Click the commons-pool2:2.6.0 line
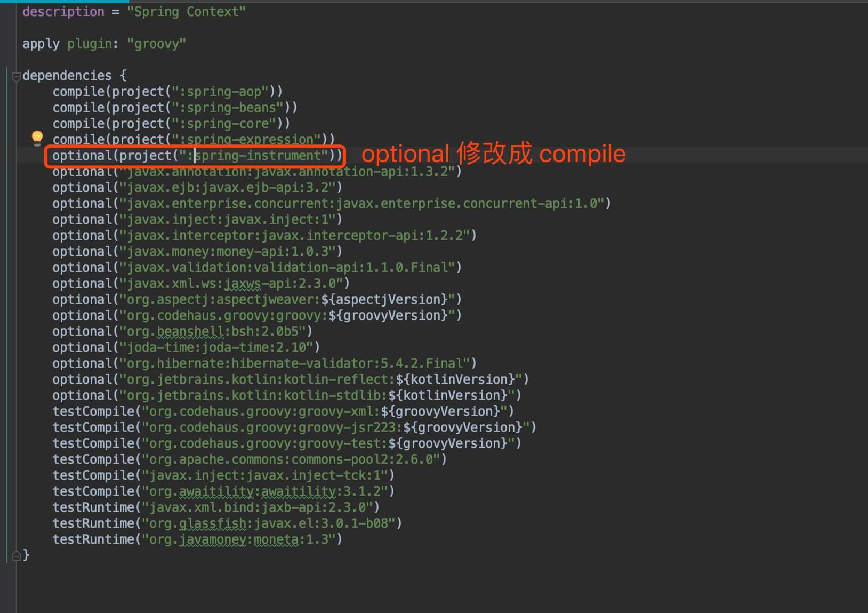 pos(250,459)
